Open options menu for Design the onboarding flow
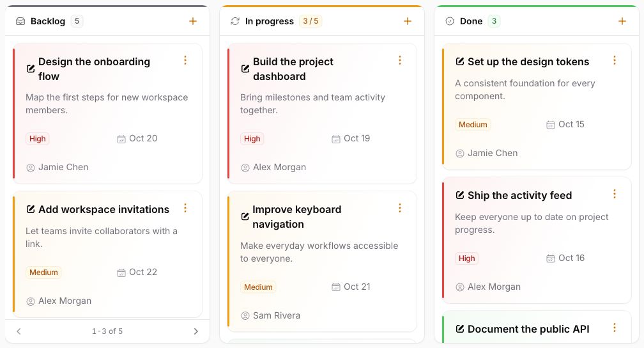The width and height of the screenshot is (644, 348). pyautogui.click(x=185, y=61)
